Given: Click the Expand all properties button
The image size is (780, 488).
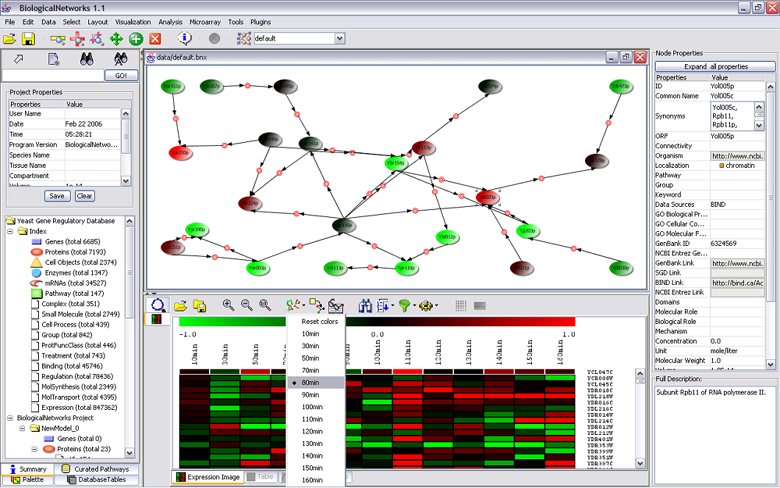Looking at the screenshot, I should pos(715,67).
